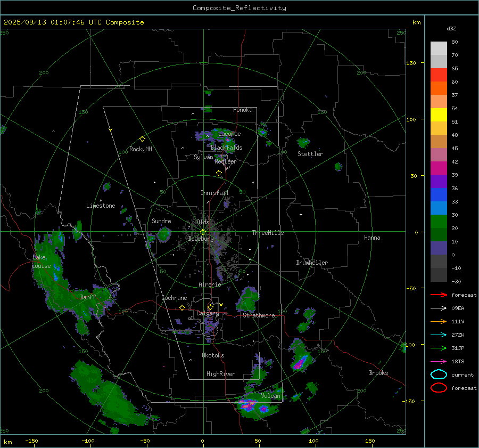Click the Didsbury city label
This screenshot has height=448, width=479.
click(201, 239)
